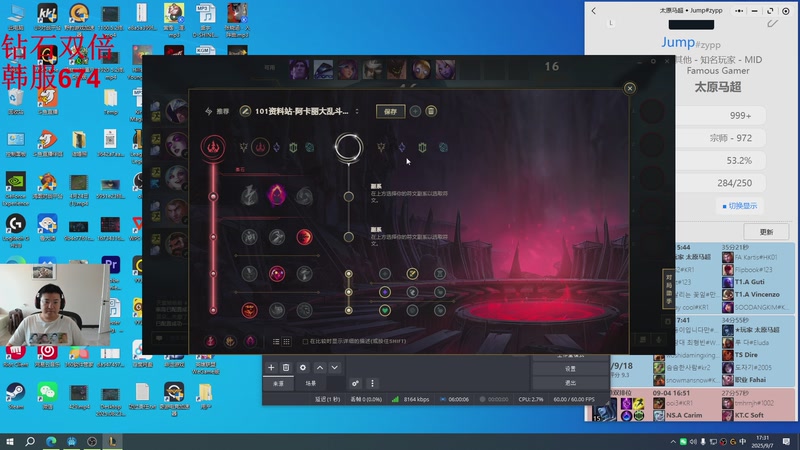
Task: Pick Electrocute keystone rune
Action: tap(249, 196)
